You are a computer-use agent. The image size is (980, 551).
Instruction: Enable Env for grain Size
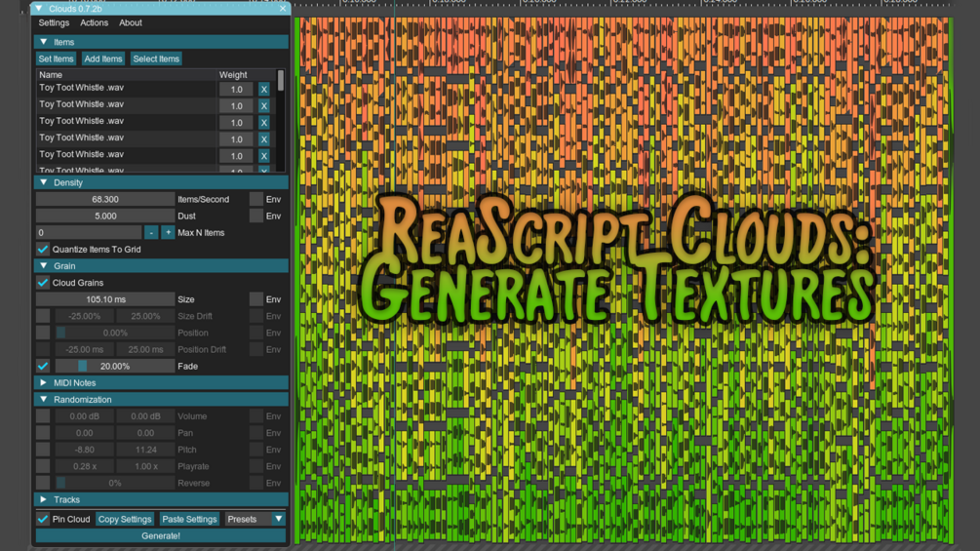tap(255, 299)
